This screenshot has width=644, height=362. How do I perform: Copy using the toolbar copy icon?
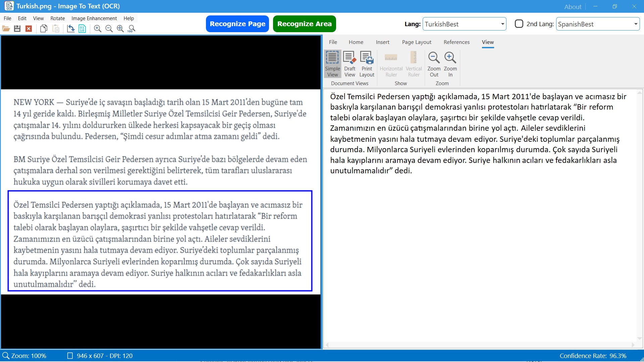pyautogui.click(x=44, y=29)
